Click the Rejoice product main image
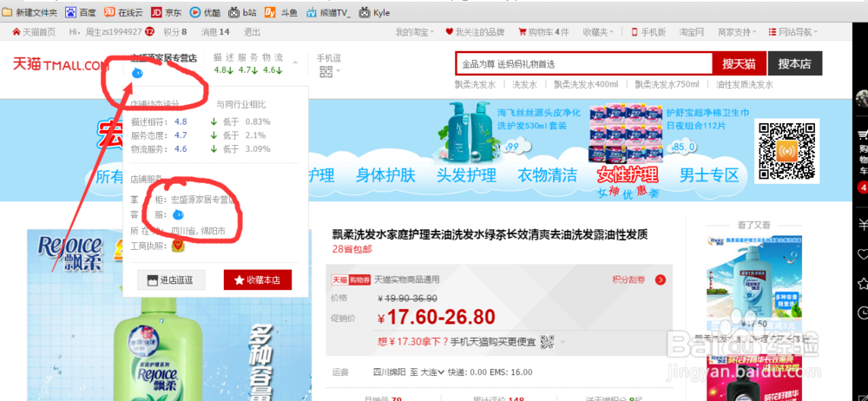Image resolution: width=868 pixels, height=401 pixels. tap(169, 314)
